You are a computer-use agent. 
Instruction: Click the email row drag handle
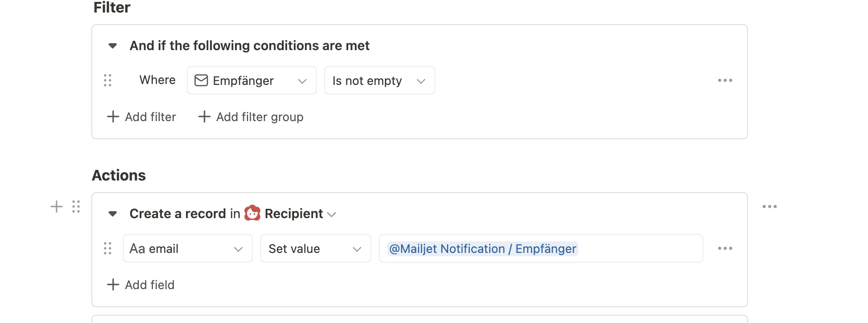point(108,248)
